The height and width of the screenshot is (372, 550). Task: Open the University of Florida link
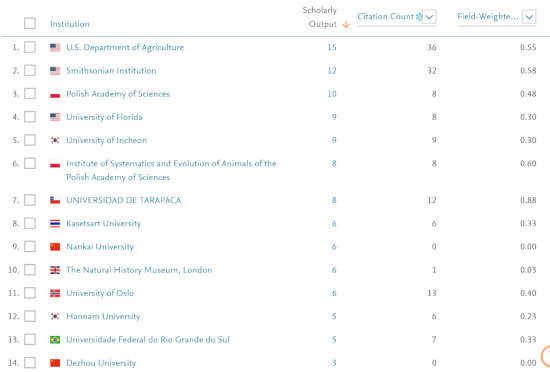click(x=104, y=117)
